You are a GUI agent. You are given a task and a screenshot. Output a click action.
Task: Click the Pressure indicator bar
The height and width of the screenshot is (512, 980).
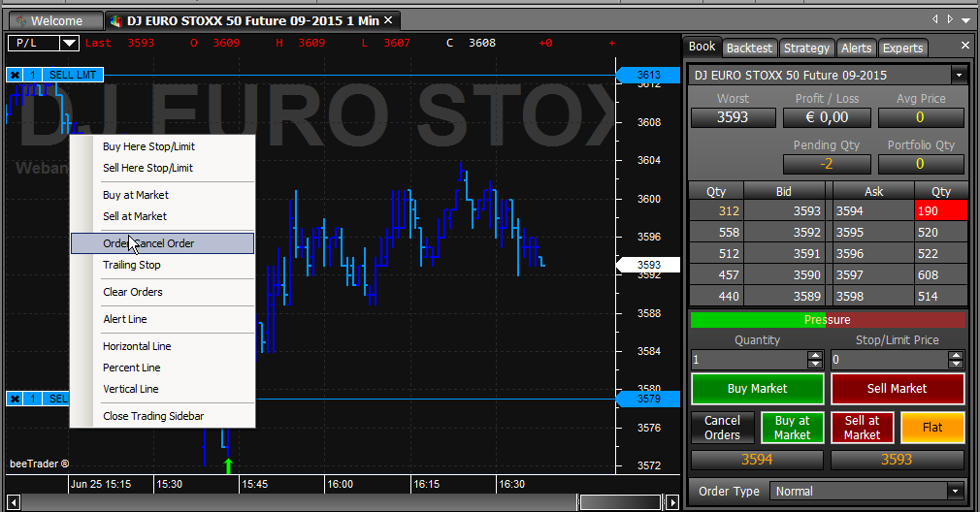click(828, 320)
